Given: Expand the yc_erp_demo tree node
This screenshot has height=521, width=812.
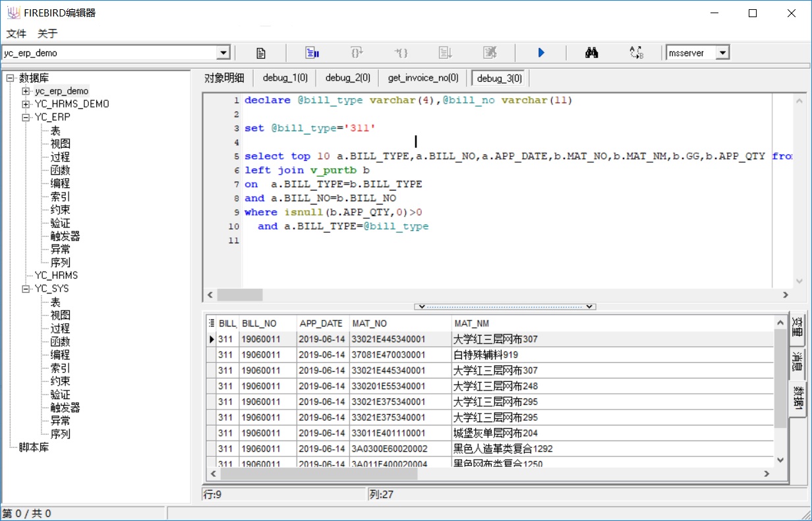Looking at the screenshot, I should point(26,91).
